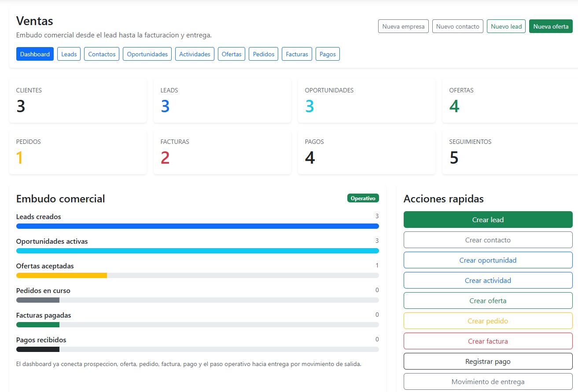Image resolution: width=578 pixels, height=392 pixels.
Task: Click the green Crear lead button
Action: pos(488,220)
